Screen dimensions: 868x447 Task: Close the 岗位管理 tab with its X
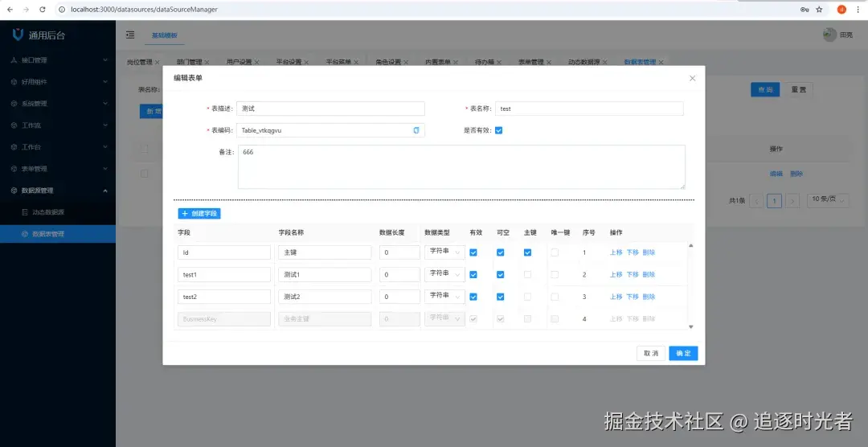158,62
